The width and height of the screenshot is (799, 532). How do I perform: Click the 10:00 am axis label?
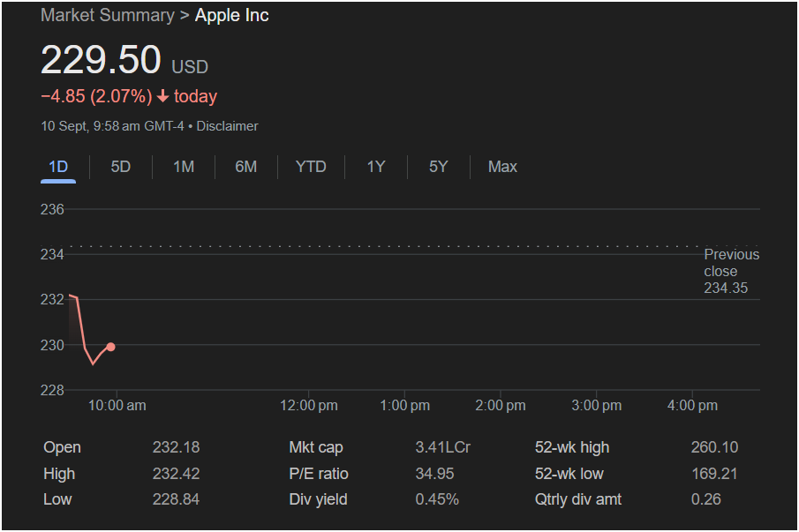tap(117, 406)
